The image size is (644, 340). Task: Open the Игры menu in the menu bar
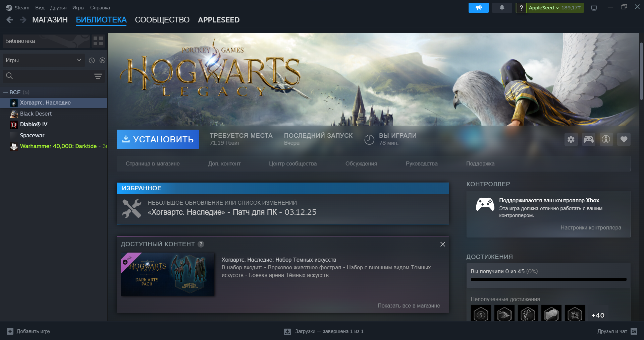point(78,8)
